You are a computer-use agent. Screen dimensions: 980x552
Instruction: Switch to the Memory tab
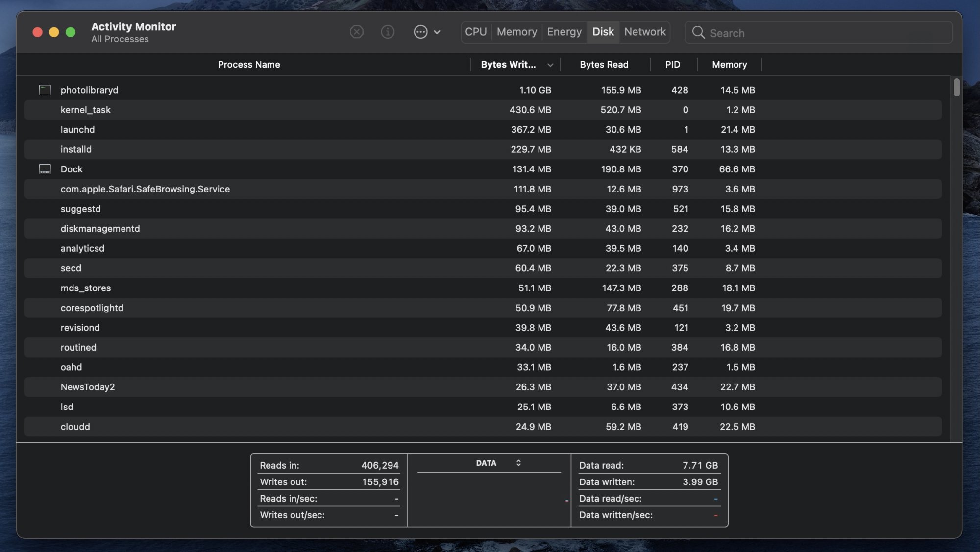(x=516, y=32)
